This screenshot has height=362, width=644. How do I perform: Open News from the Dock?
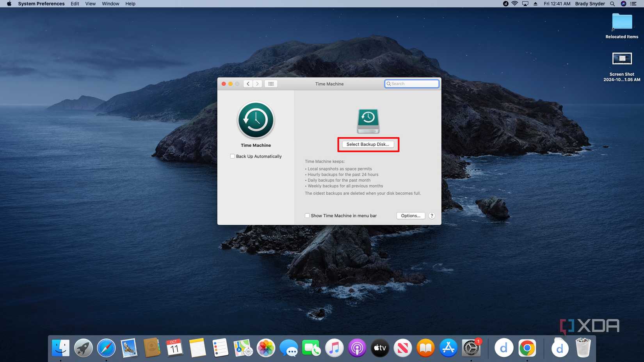[x=403, y=348]
